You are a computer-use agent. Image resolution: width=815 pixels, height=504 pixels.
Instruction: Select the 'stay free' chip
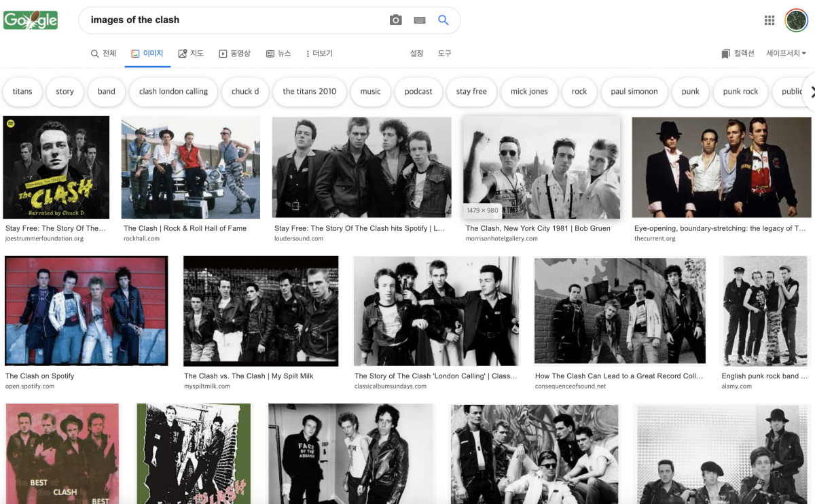(471, 92)
